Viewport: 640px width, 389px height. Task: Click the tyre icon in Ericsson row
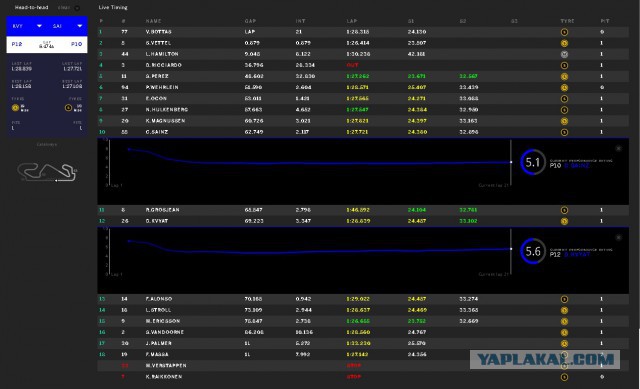coord(564,321)
